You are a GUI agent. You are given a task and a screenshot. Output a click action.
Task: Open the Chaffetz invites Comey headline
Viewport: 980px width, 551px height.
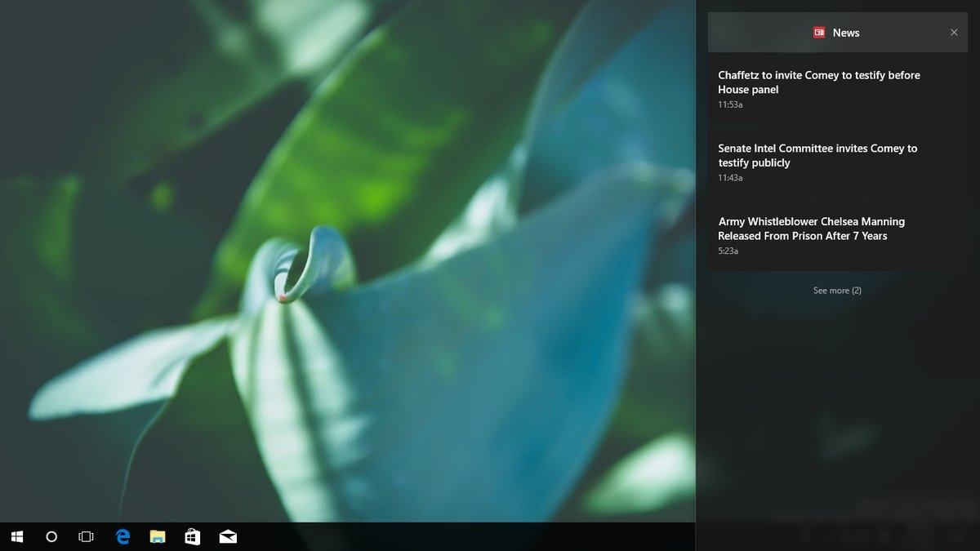[819, 82]
